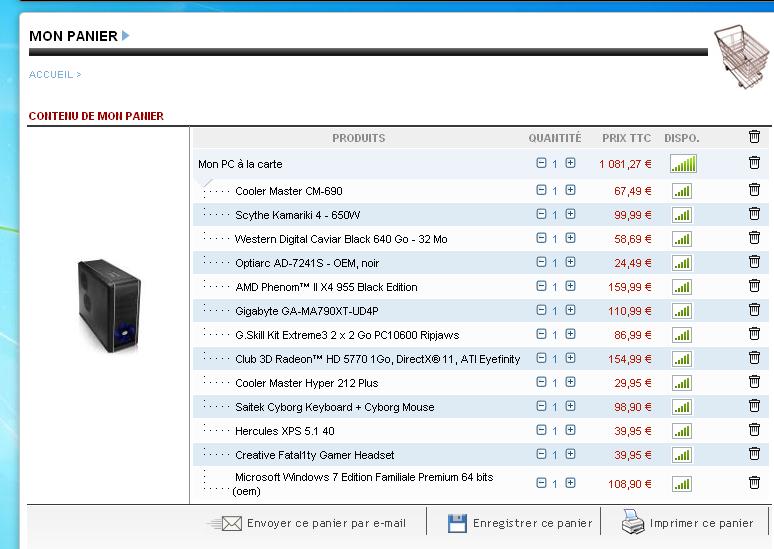Image resolution: width=774 pixels, height=549 pixels.
Task: Decrease quantity of Optiarc AD-7241S
Action: click(542, 262)
